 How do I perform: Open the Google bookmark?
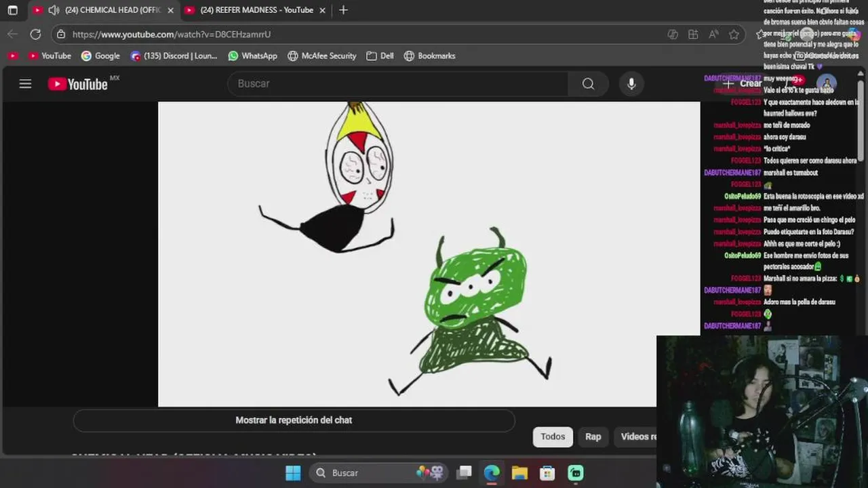pos(100,56)
